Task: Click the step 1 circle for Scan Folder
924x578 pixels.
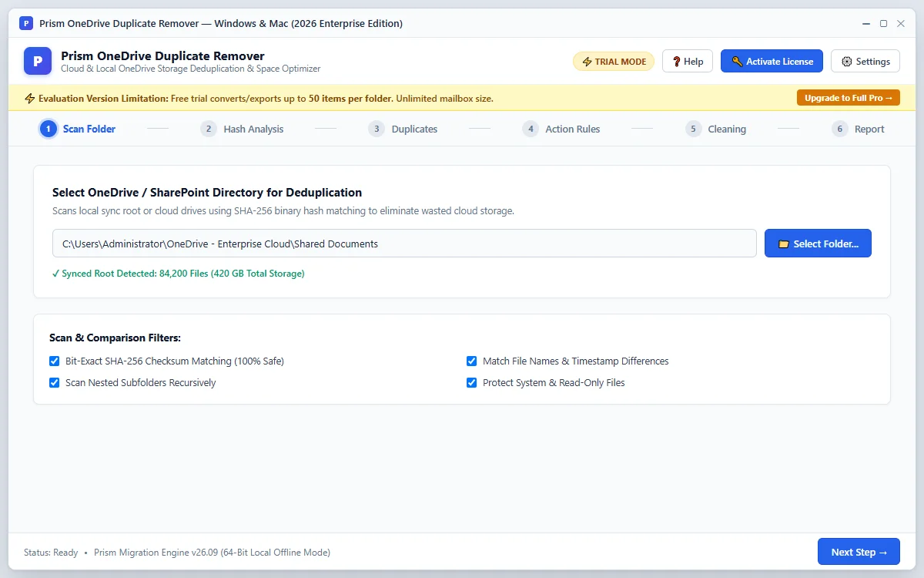Action: [48, 129]
